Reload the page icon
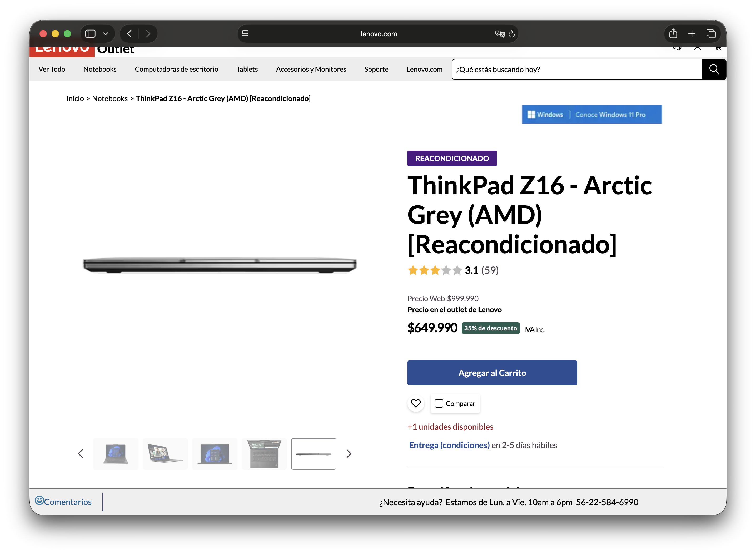Image resolution: width=756 pixels, height=554 pixels. 512,34
